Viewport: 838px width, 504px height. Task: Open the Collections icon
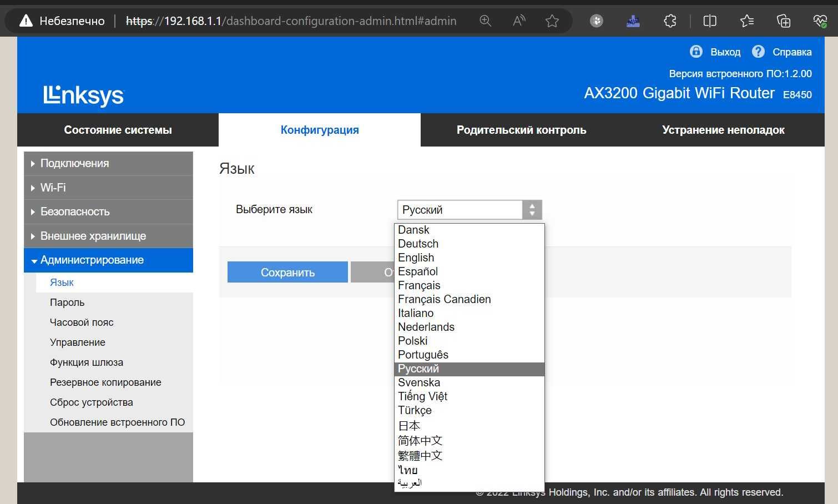click(x=784, y=21)
